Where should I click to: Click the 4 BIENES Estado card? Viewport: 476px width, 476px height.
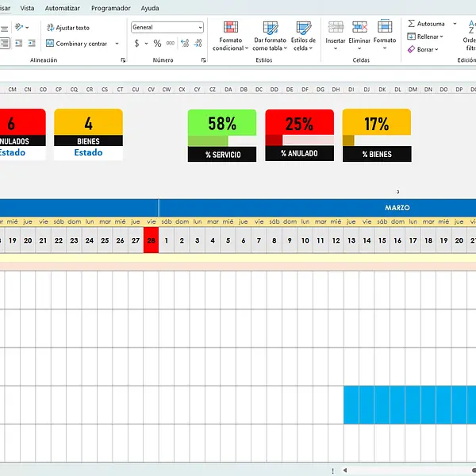pyautogui.click(x=88, y=134)
